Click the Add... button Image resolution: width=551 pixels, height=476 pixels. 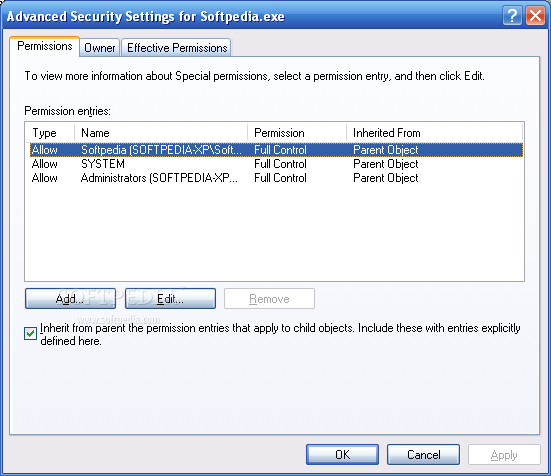coord(70,299)
